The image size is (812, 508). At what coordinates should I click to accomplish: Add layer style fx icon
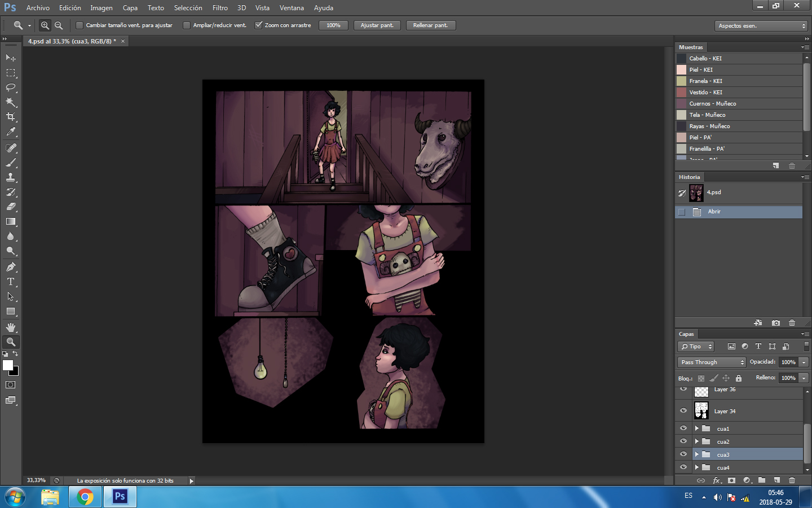coord(717,480)
